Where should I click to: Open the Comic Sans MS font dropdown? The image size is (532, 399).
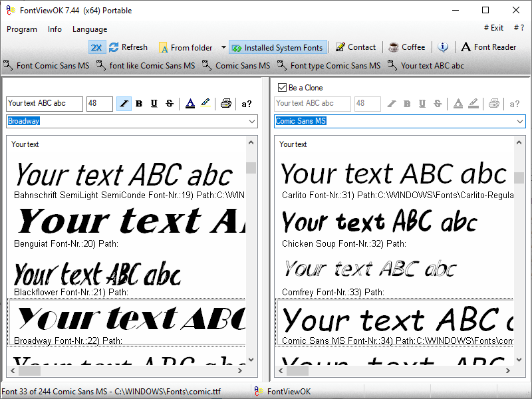(519, 122)
